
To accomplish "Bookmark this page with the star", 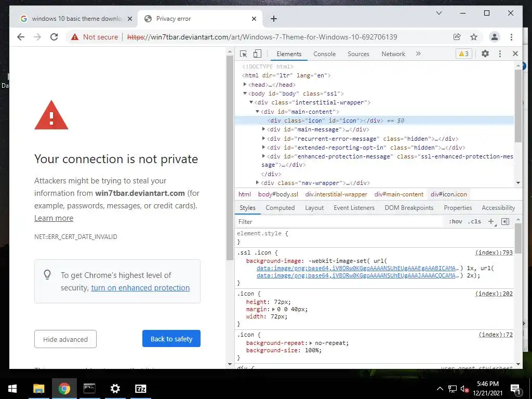I will pyautogui.click(x=474, y=37).
